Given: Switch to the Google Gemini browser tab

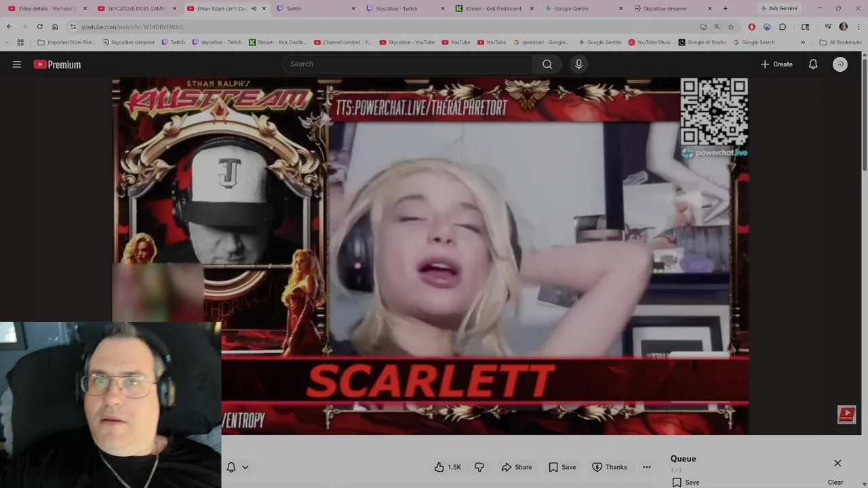Looking at the screenshot, I should [x=585, y=9].
